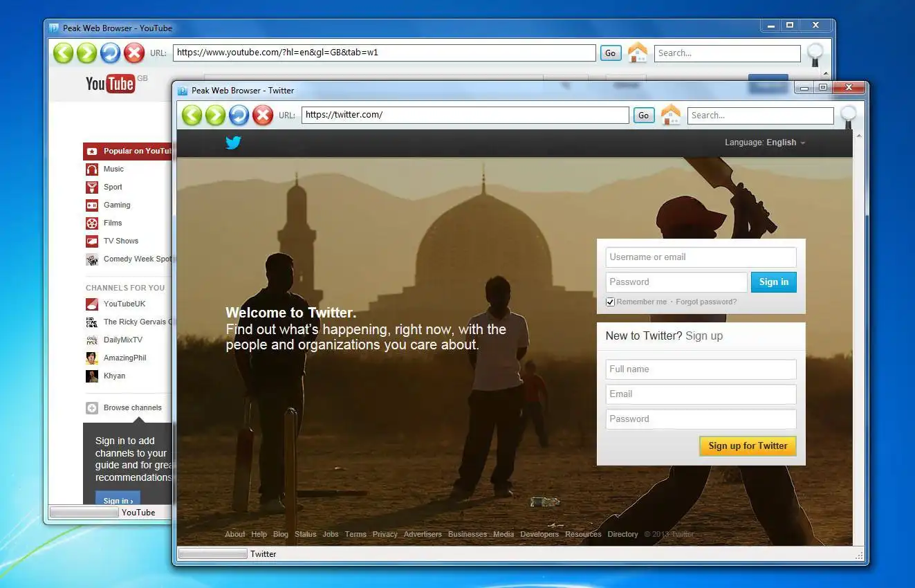This screenshot has width=915, height=588.
Task: Click the headphones icon beside Music
Action: click(92, 169)
